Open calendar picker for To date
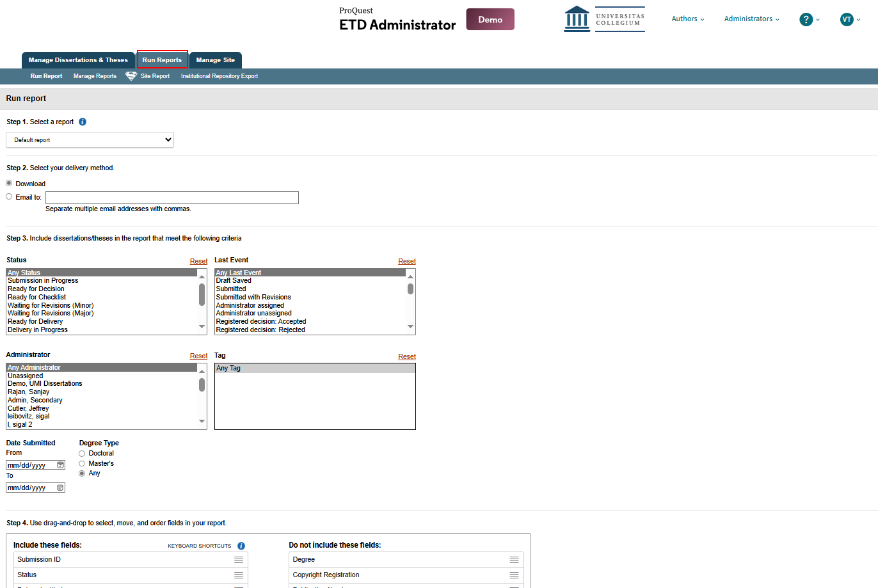This screenshot has height=588, width=878. click(61, 488)
